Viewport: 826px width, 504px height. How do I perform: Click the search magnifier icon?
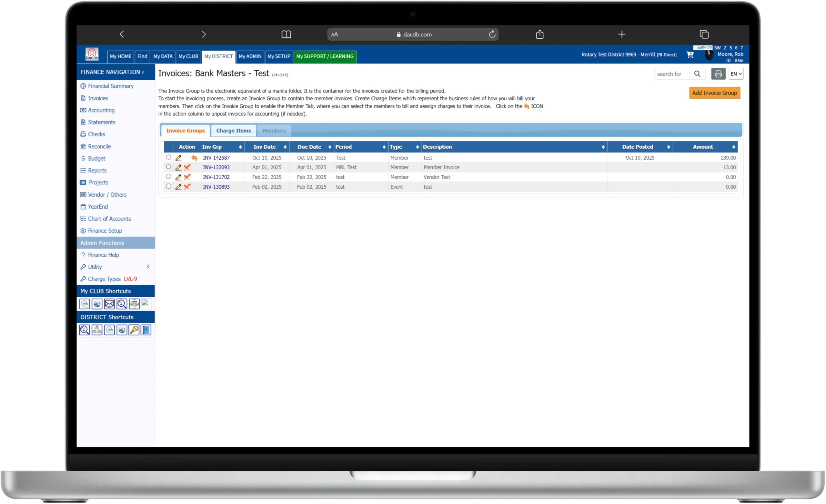697,74
